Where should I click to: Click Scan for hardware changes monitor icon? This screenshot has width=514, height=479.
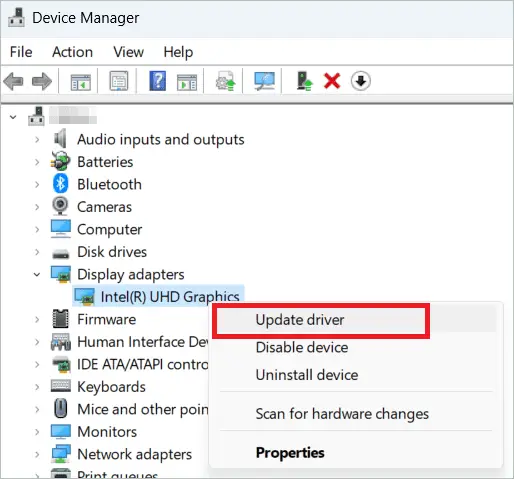click(x=264, y=81)
